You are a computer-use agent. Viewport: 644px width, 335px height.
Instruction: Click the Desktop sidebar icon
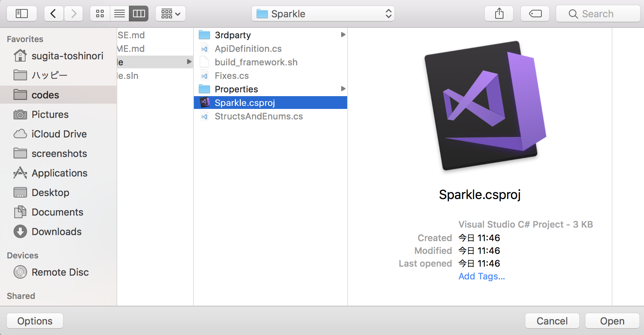pos(20,192)
